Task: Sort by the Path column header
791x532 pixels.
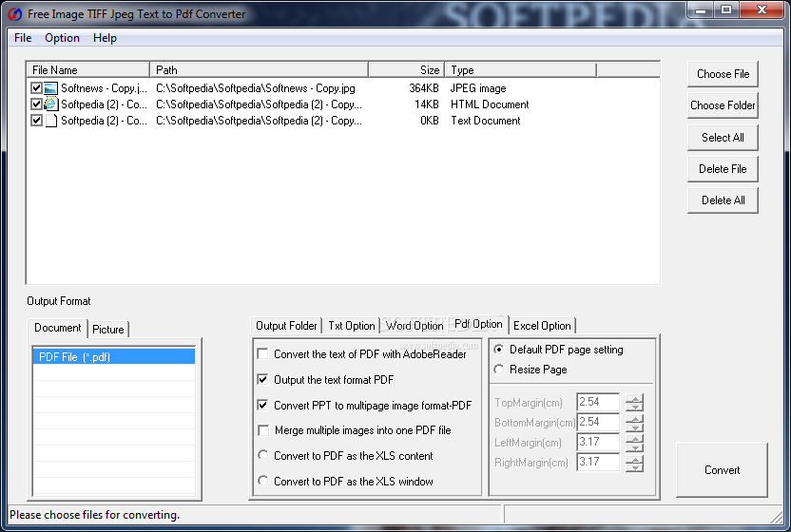Action: click(259, 70)
